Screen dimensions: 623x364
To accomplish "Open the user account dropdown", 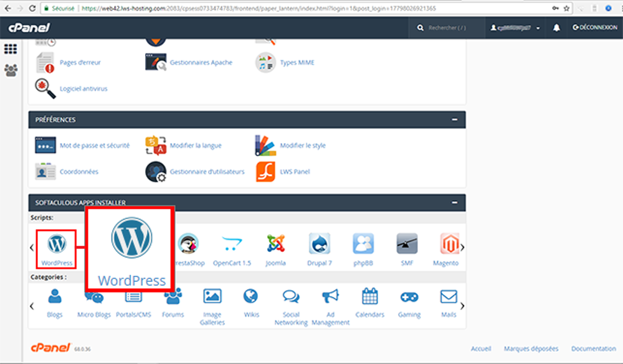I will [515, 28].
